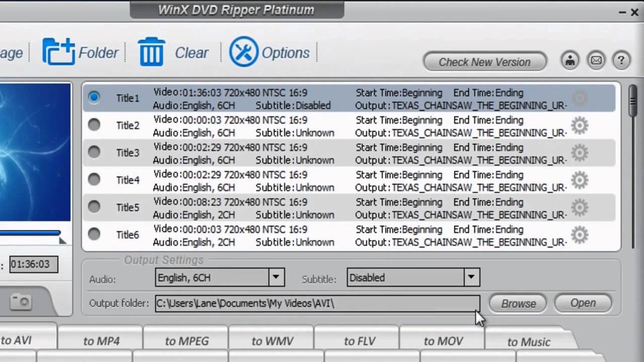The width and height of the screenshot is (644, 362).
Task: Open settings gear for Title3
Action: pos(580,152)
